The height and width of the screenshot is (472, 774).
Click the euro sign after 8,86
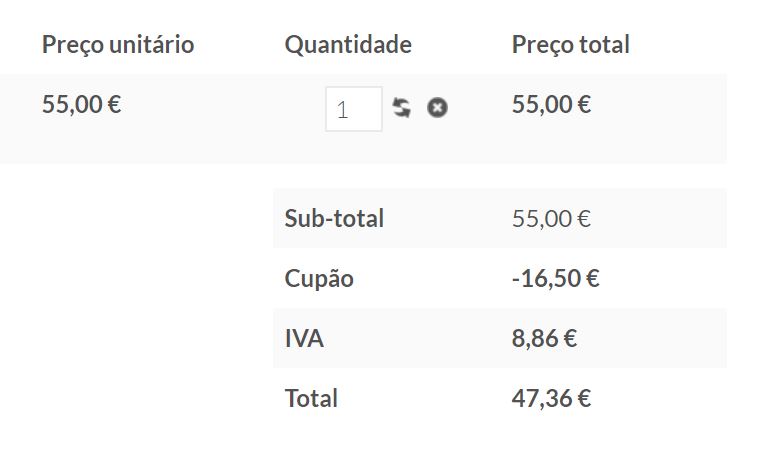point(570,339)
